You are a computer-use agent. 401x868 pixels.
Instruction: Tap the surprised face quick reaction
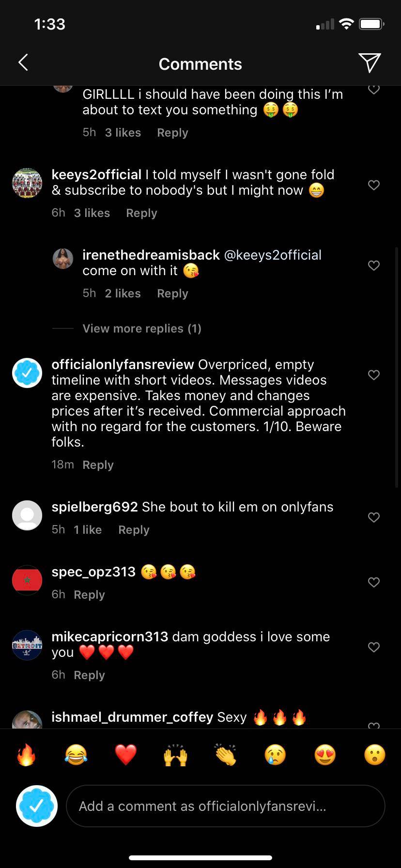pyautogui.click(x=374, y=754)
